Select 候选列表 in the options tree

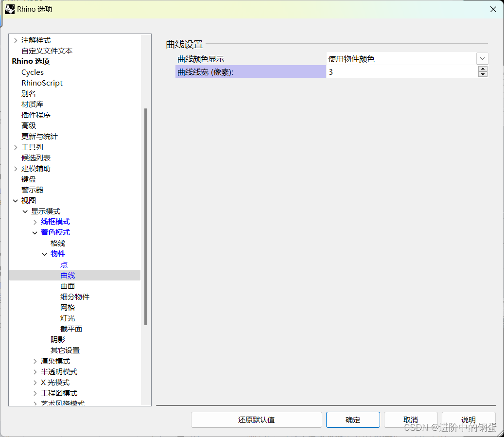tap(36, 158)
